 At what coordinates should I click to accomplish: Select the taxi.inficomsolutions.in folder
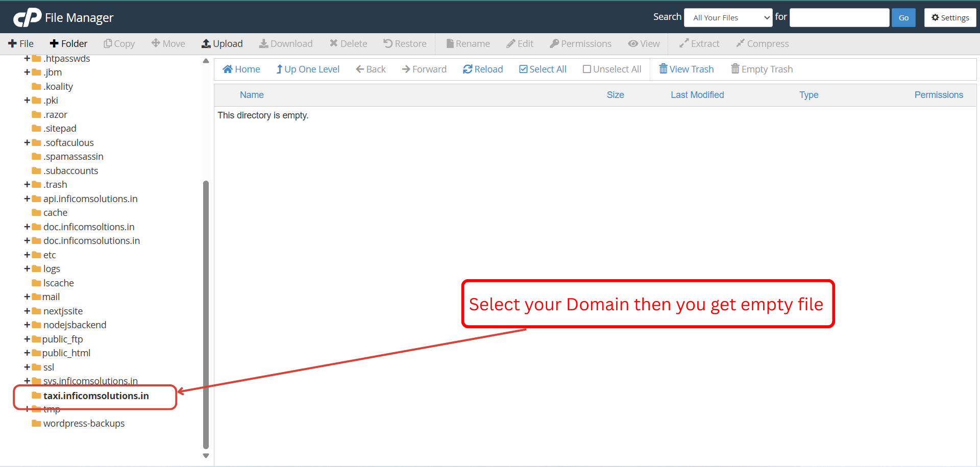tap(96, 396)
